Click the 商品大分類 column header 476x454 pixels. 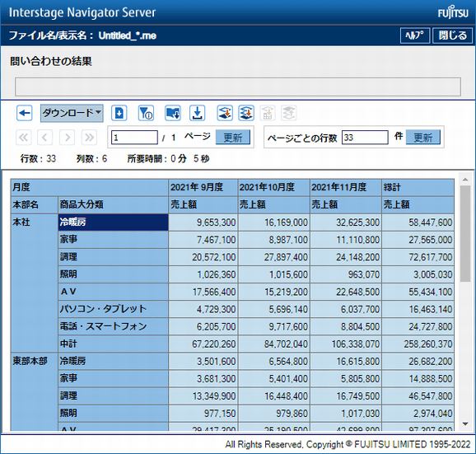point(113,204)
